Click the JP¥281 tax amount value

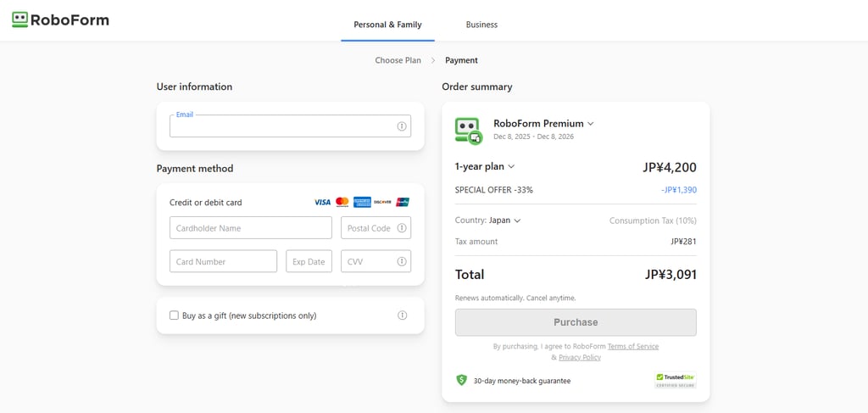pos(684,242)
